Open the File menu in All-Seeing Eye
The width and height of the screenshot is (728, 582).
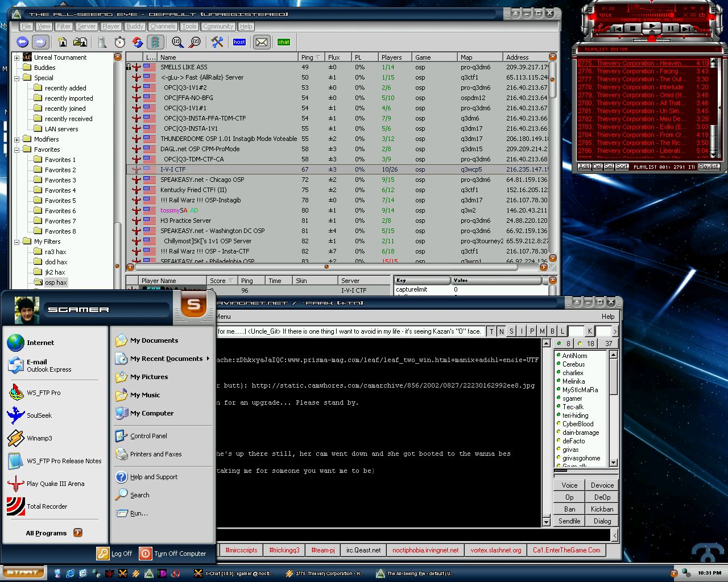(26, 26)
